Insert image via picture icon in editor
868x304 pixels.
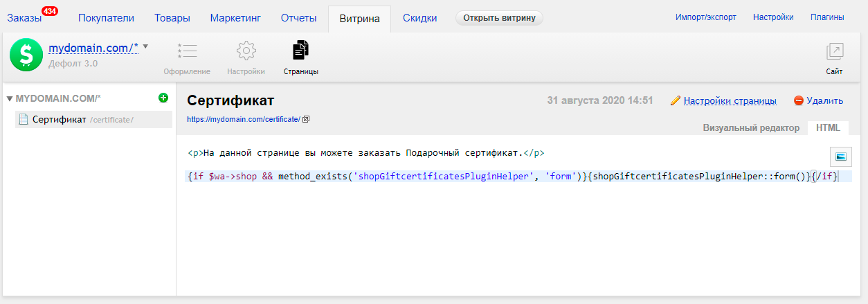[841, 157]
